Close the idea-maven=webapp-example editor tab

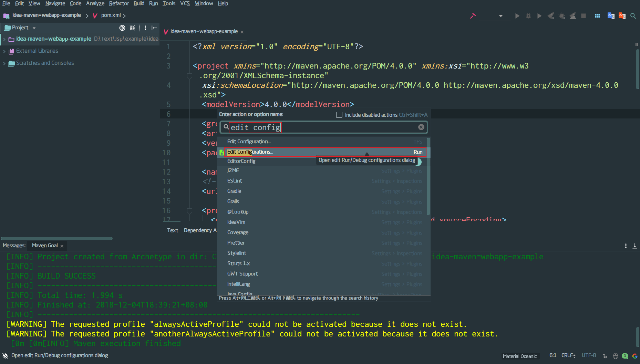pos(242,32)
